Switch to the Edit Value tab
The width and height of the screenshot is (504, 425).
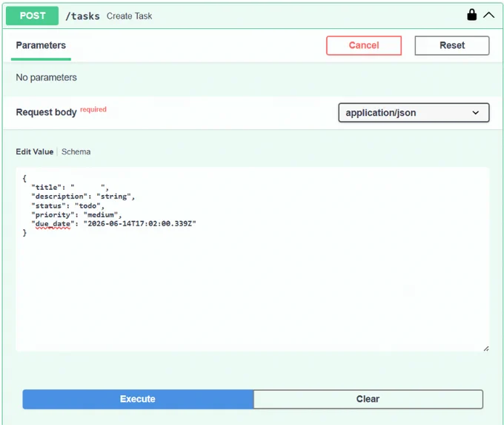[35, 151]
